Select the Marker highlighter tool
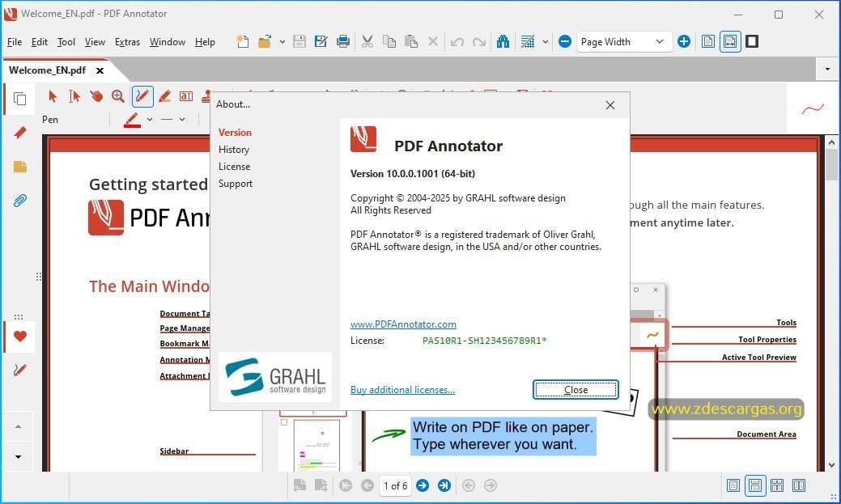This screenshot has height=504, width=841. click(164, 96)
